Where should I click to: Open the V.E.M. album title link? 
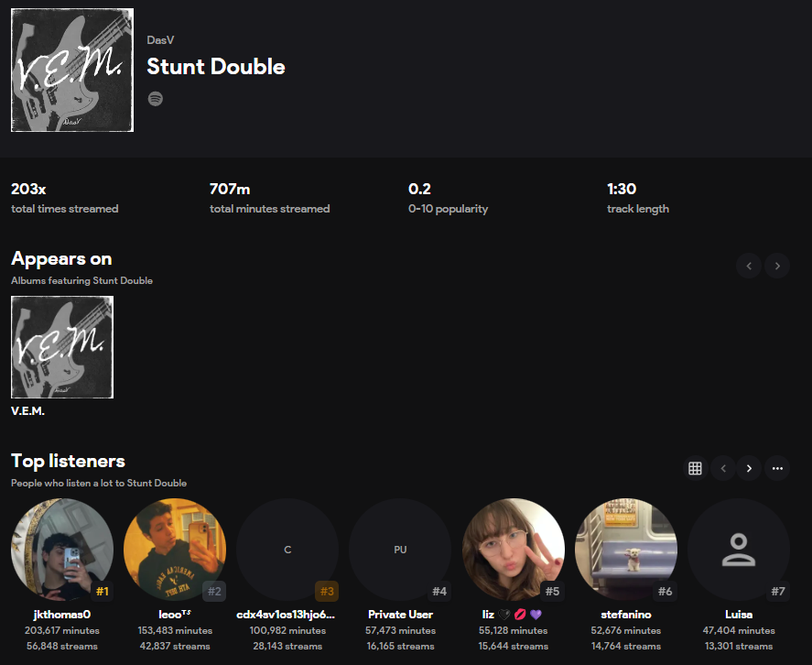(27, 411)
